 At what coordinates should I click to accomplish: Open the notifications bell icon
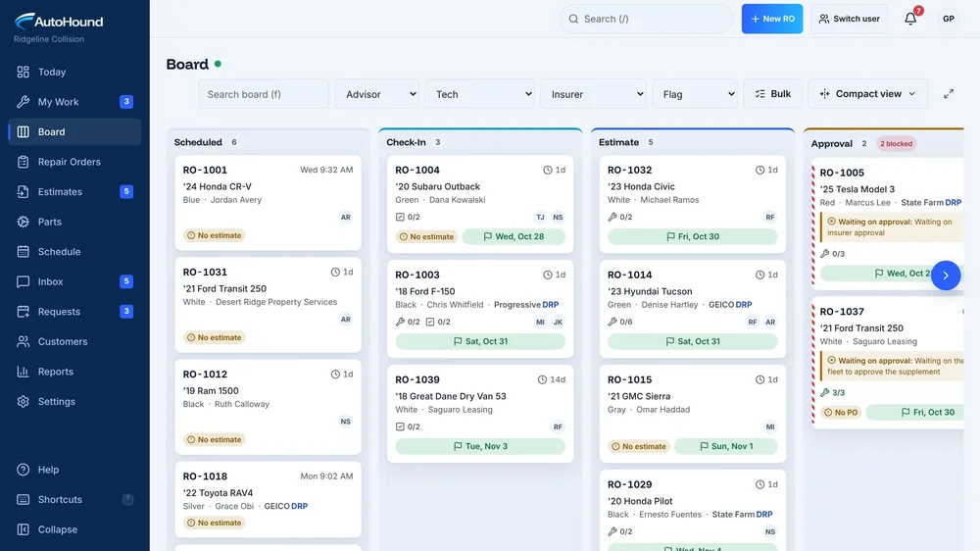910,19
